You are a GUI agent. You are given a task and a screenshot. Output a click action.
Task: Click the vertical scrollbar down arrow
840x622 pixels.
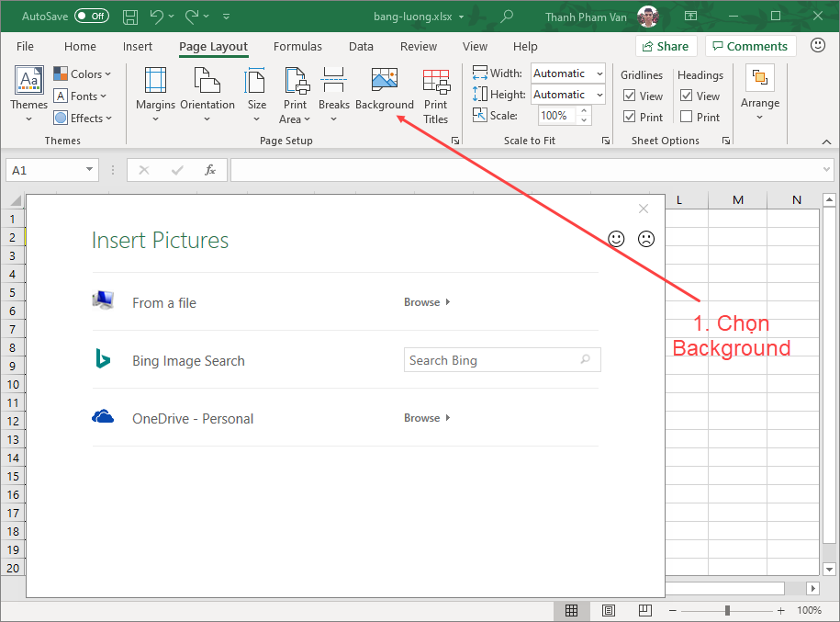pos(829,569)
